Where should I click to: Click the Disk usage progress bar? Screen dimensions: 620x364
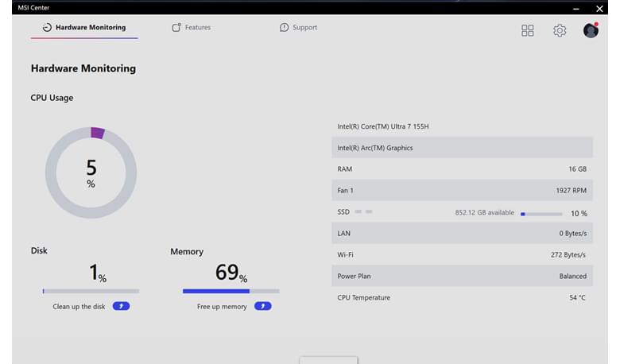tap(91, 291)
